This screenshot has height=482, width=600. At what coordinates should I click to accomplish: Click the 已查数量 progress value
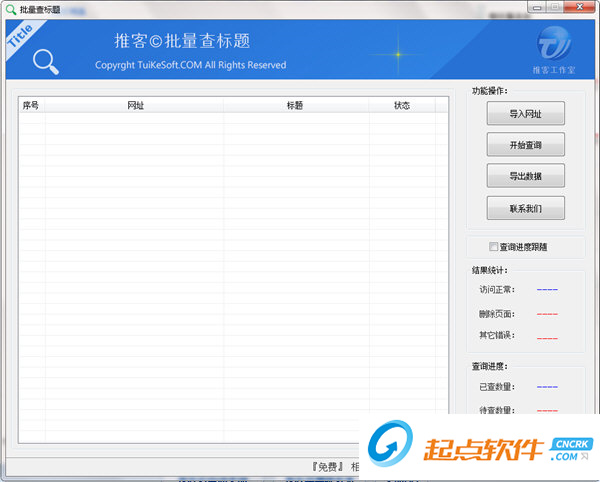click(547, 387)
